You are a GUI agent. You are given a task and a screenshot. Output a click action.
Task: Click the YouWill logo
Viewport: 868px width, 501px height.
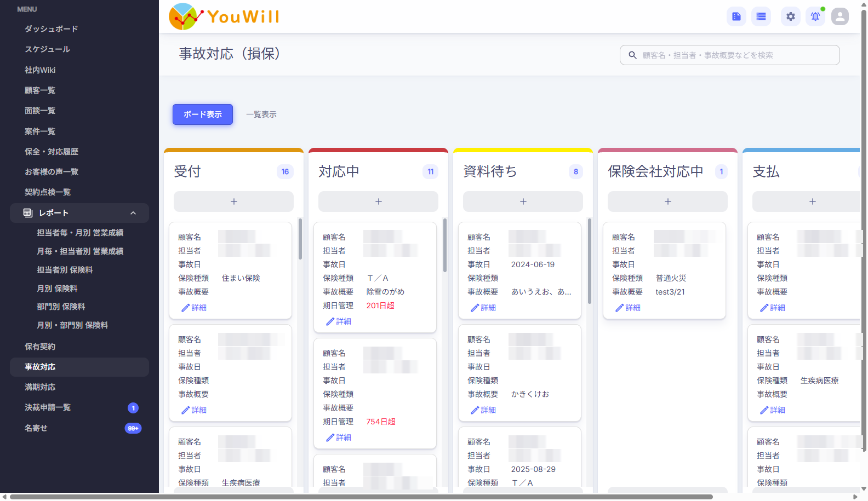pos(224,16)
